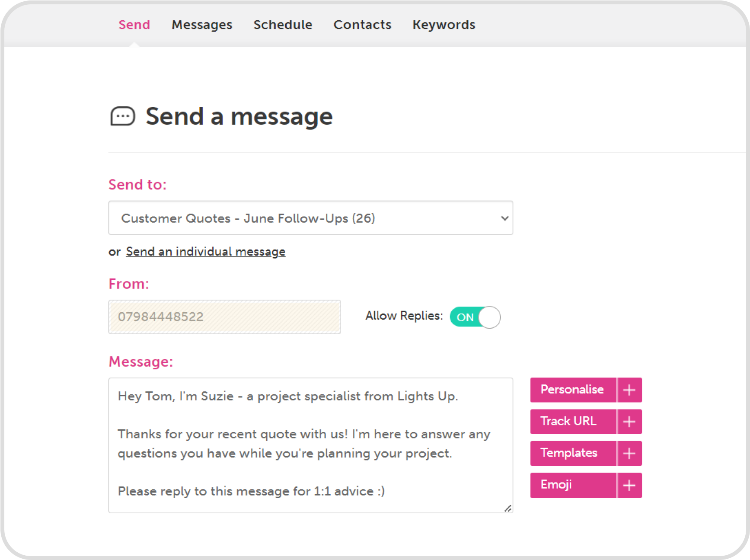Turn off the Allow Replies toggle
This screenshot has width=750, height=560.
tap(474, 317)
